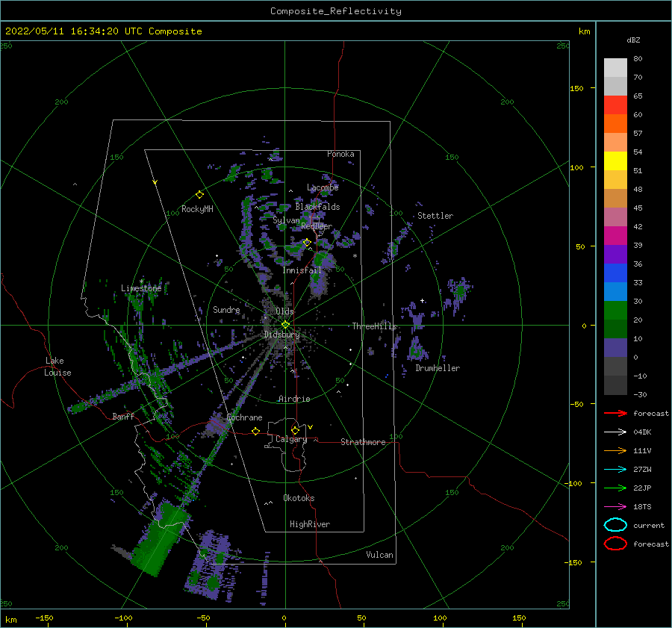Viewport: 672px width, 628px height.
Task: Click the yellow diamond marker near RedDeer
Action: pos(307,243)
